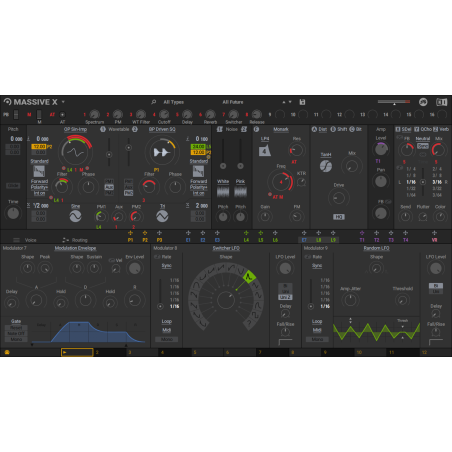Viewport: 452px width, 452px height.
Task: Click the Tri phase mod oscillator icon
Action: click(x=162, y=216)
